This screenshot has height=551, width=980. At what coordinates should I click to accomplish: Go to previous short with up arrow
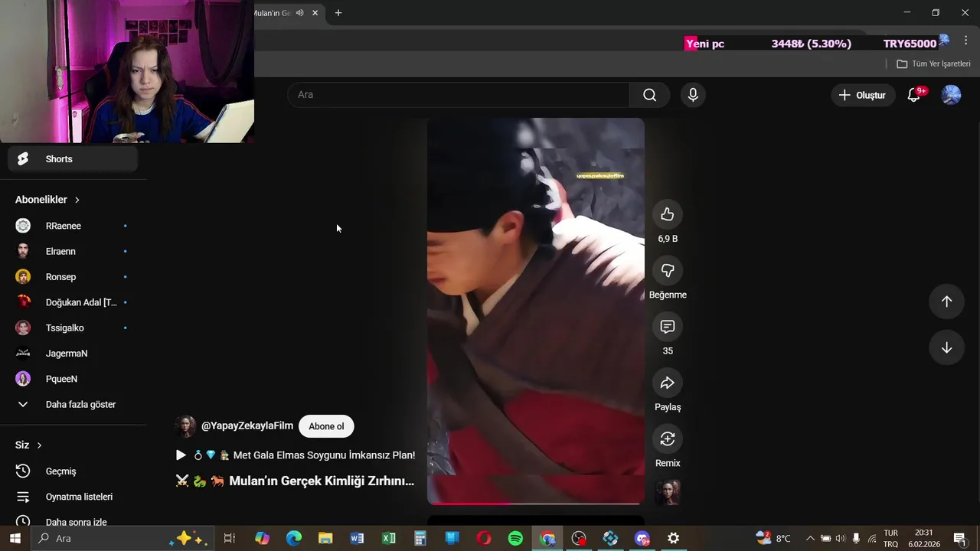(946, 302)
